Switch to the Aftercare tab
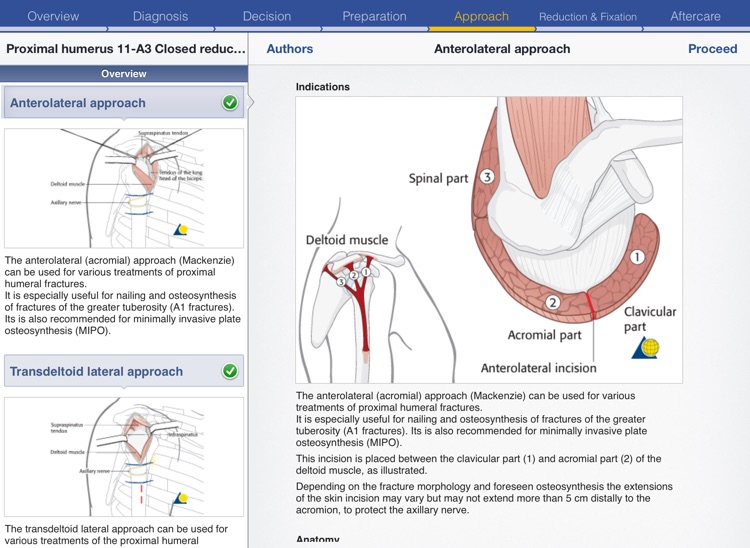 click(x=695, y=16)
